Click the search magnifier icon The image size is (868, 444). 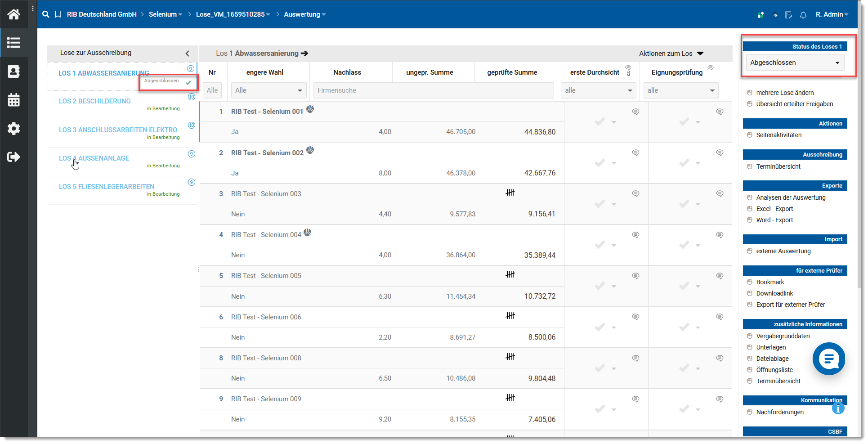click(46, 14)
